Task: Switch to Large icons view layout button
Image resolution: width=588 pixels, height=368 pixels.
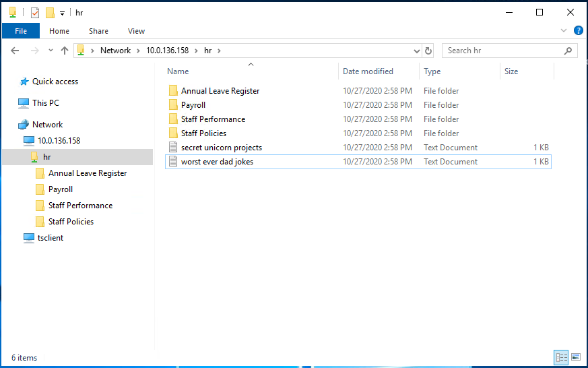Action: 576,357
